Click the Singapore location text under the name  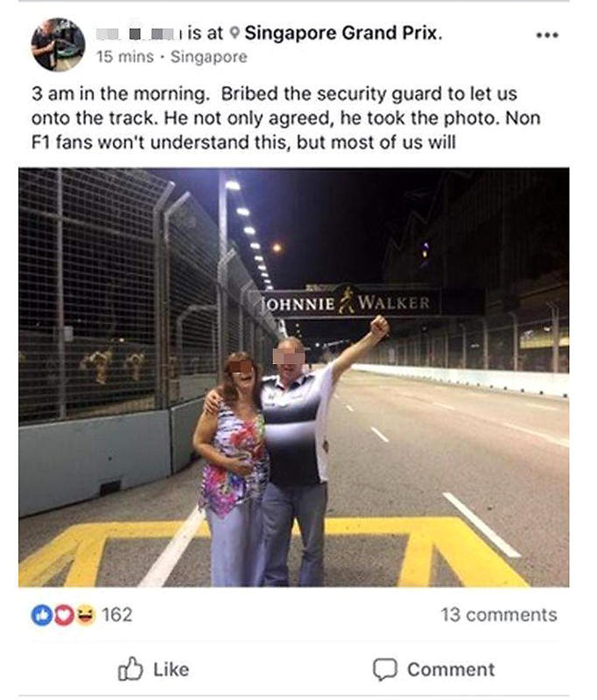[208, 57]
